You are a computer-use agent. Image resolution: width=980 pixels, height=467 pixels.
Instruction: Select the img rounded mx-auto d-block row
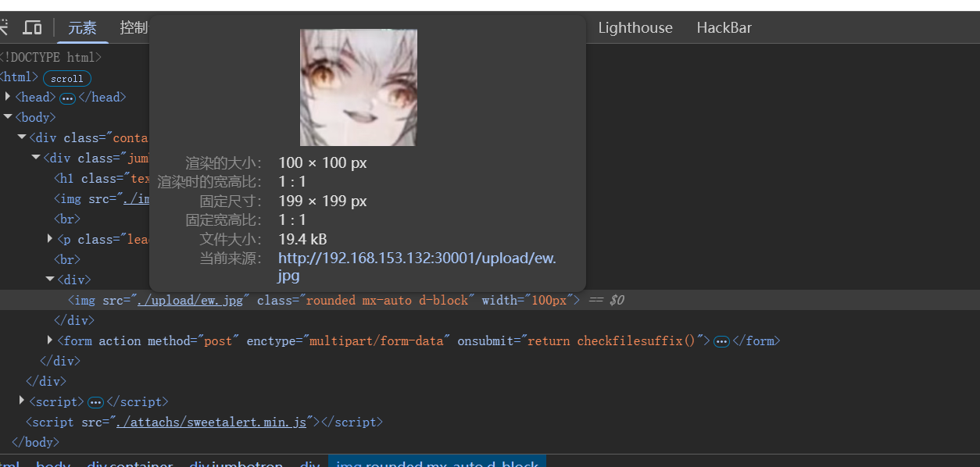(490, 300)
